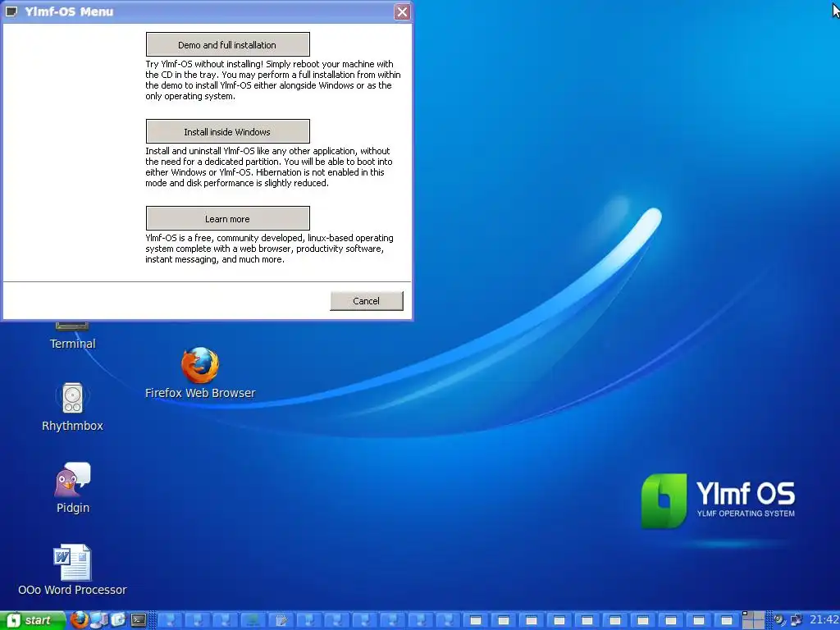Close the Ylmf-OS Menu window

pos(402,11)
